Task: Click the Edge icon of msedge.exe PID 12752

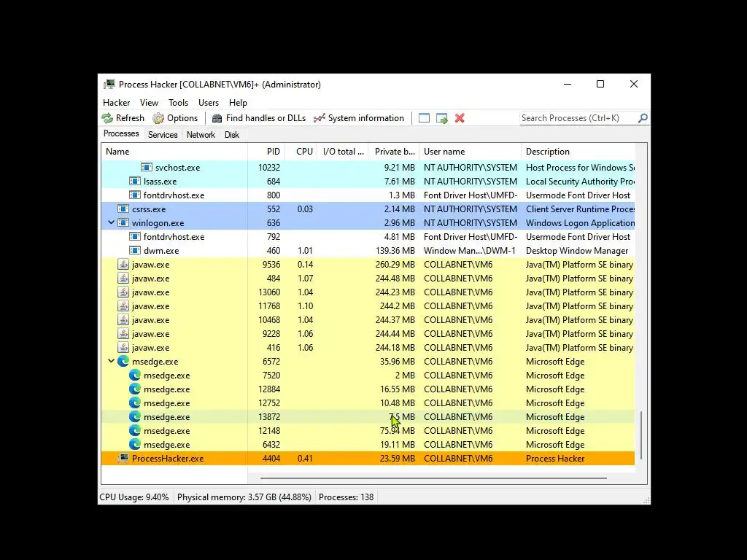Action: pyautogui.click(x=135, y=402)
